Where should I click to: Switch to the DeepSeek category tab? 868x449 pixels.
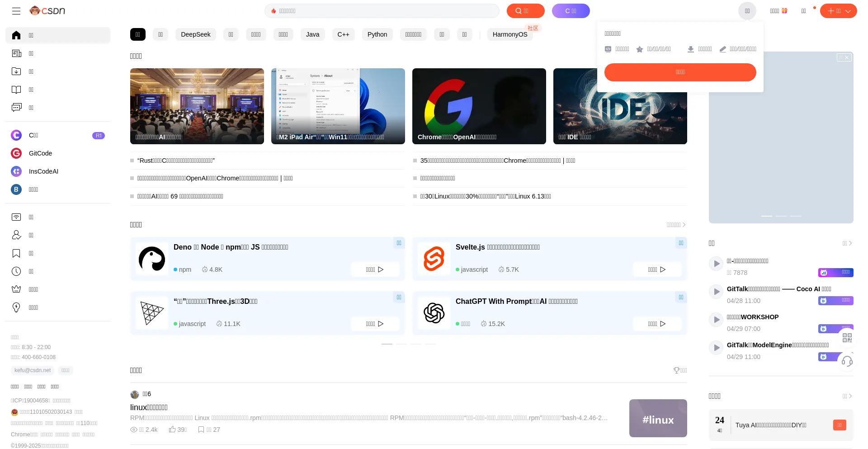tap(195, 34)
